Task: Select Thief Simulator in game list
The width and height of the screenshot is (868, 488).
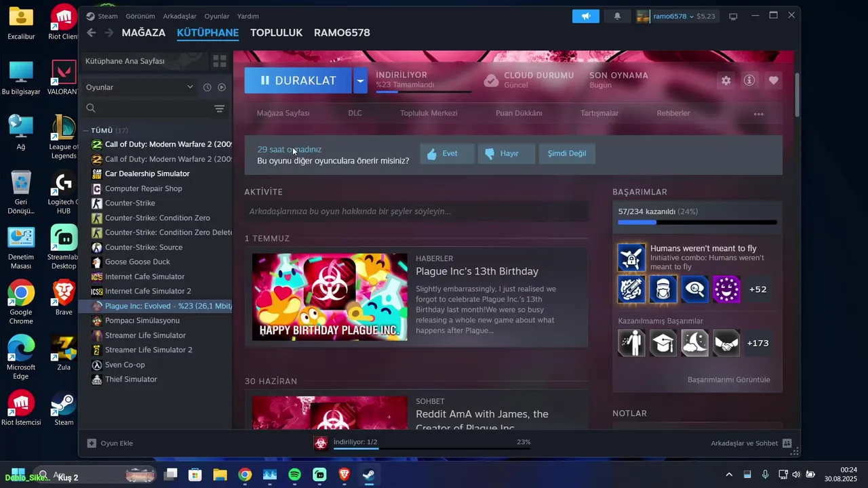Action: click(x=131, y=380)
